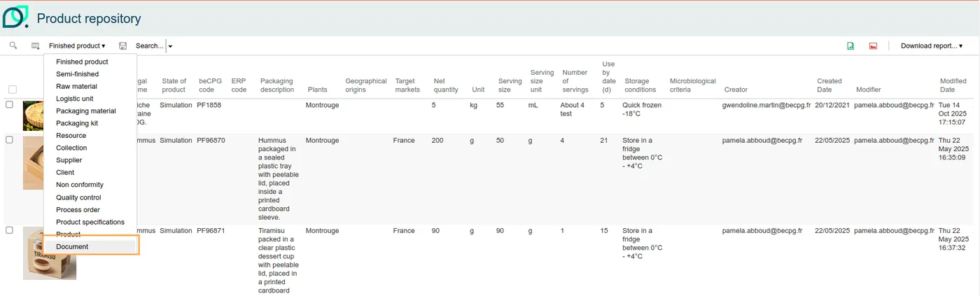Select Product specifications entry
Viewport: 980px width, 296px height.
point(90,222)
